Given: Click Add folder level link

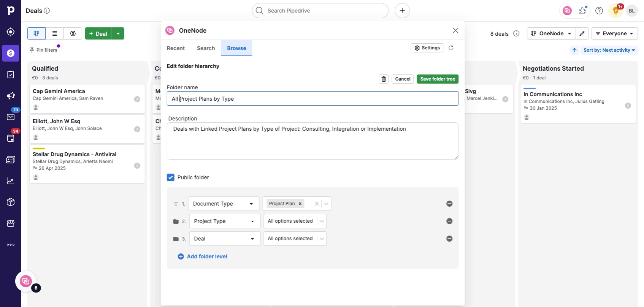Looking at the screenshot, I should pos(203,256).
